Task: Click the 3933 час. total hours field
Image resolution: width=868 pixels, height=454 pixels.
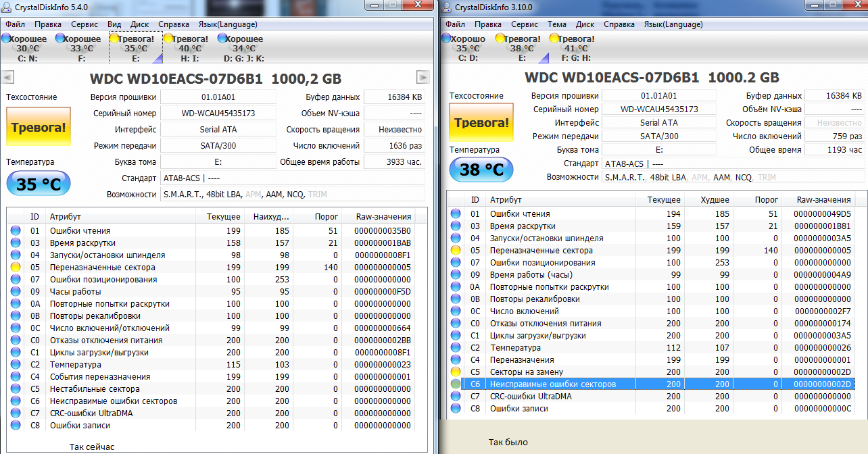Action: click(x=394, y=161)
